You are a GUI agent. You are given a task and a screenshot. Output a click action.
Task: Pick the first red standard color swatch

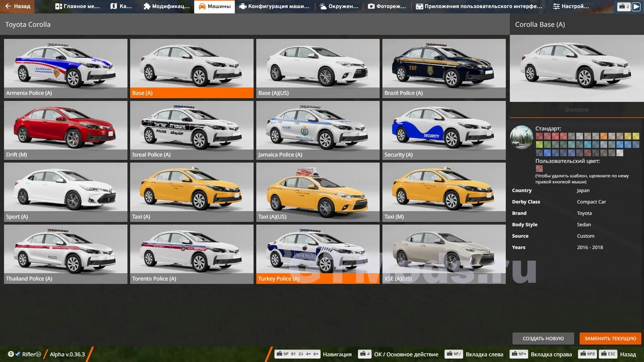pos(539,136)
